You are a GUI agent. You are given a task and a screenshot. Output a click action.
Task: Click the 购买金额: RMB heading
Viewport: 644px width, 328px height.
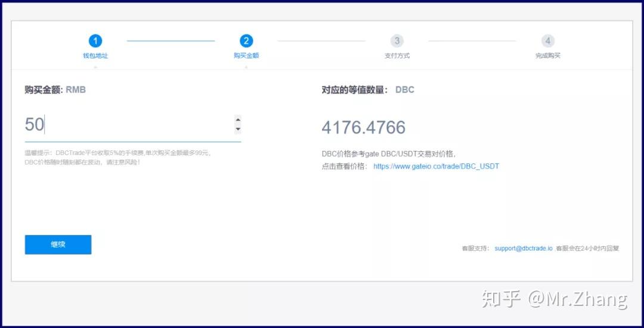[x=55, y=90]
